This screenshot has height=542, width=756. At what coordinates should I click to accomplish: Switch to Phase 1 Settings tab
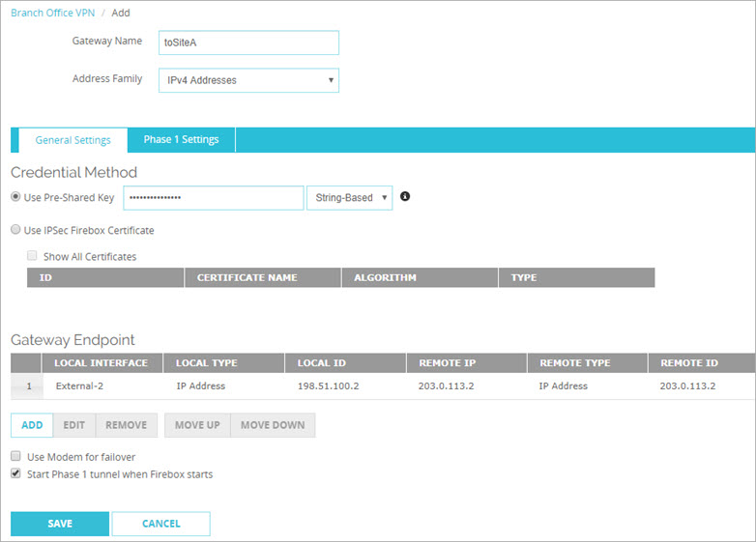coord(181,140)
